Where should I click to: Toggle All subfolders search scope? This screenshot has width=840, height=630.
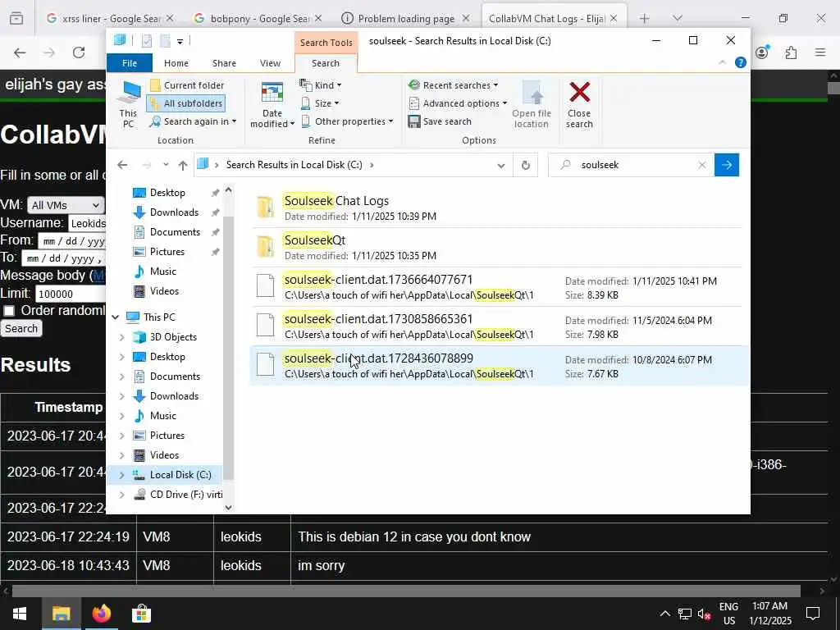tap(186, 103)
